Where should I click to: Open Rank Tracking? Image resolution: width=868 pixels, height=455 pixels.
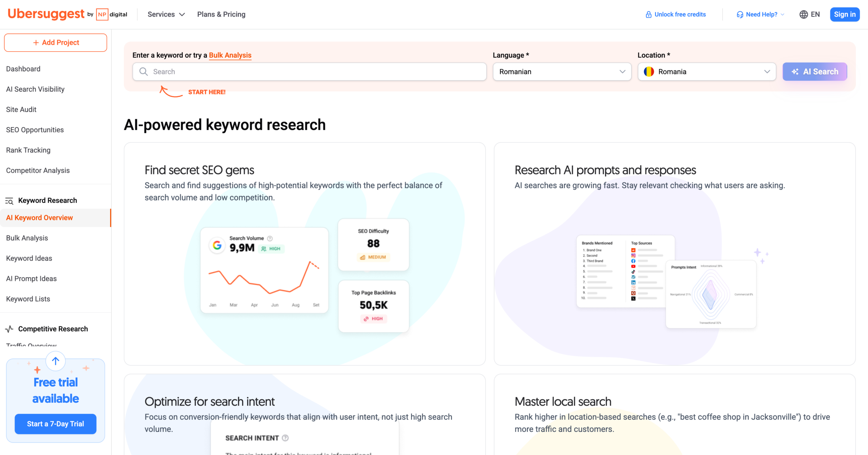coord(28,150)
